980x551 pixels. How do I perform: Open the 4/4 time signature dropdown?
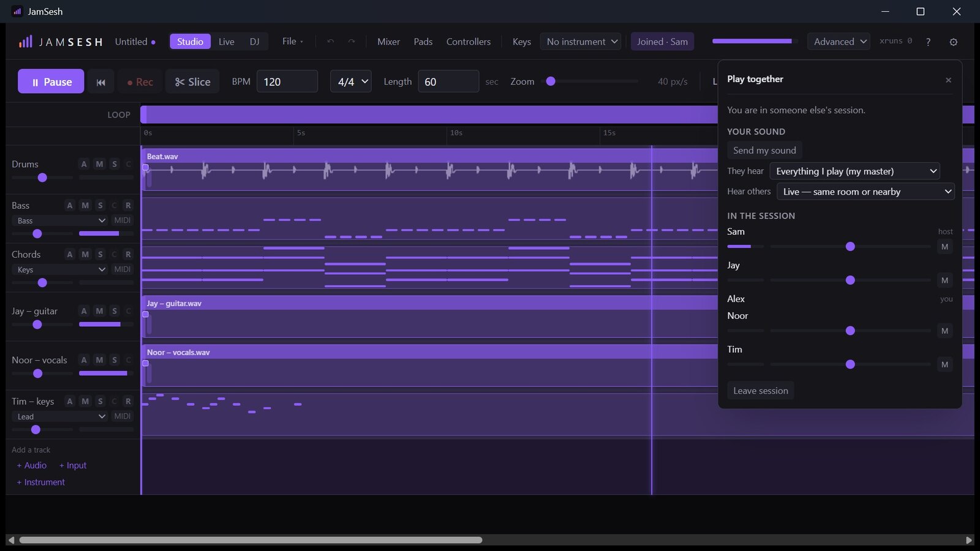(351, 81)
